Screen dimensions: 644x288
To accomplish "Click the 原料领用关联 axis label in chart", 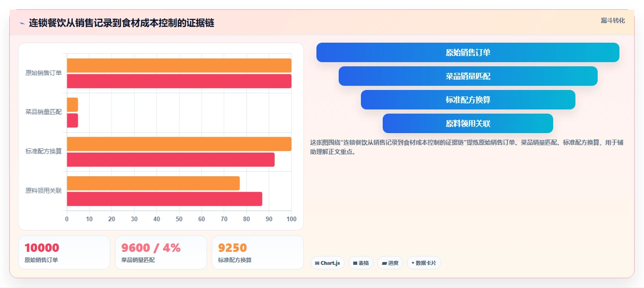I will click(44, 191).
